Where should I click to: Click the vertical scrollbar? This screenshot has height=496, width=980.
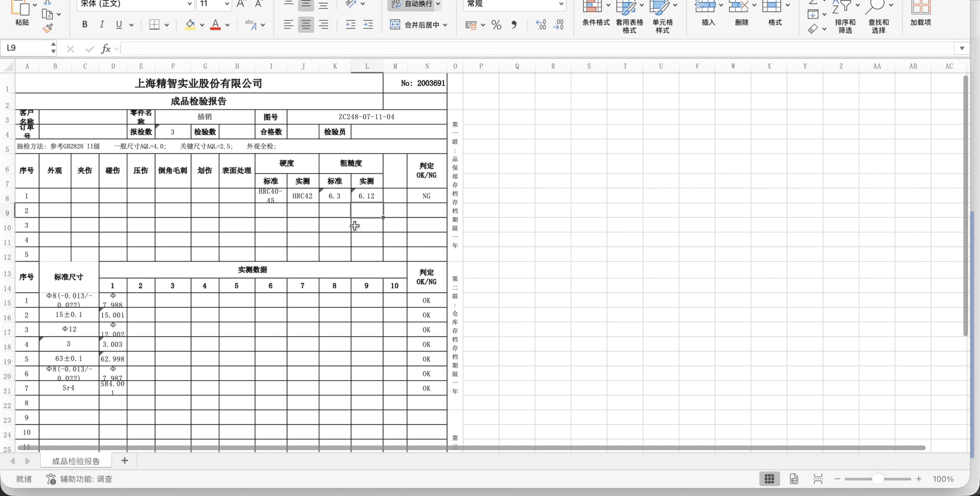pyautogui.click(x=965, y=206)
